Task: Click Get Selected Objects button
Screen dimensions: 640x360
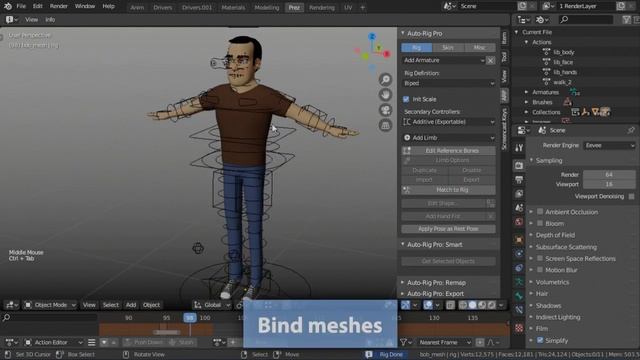Action: [x=449, y=261]
